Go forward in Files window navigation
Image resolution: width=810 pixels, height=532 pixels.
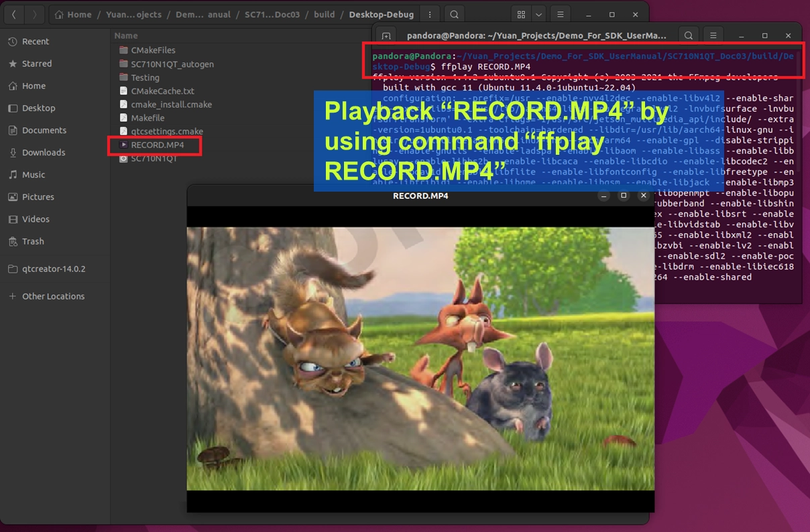point(35,14)
